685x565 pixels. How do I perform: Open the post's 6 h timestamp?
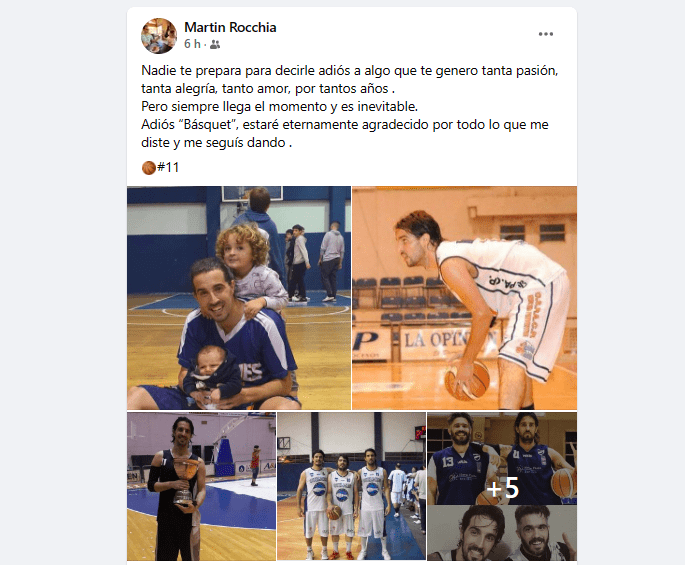click(192, 44)
